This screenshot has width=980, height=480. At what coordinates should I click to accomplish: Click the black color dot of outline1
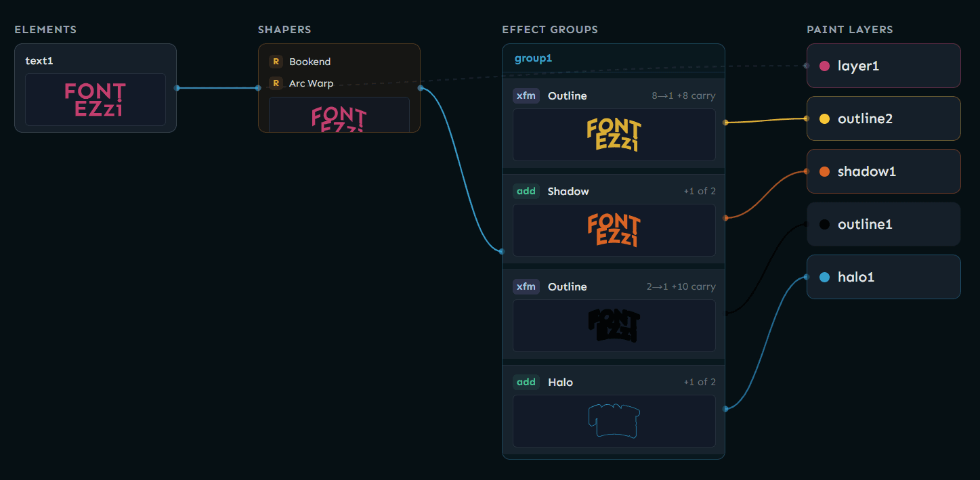pos(824,224)
